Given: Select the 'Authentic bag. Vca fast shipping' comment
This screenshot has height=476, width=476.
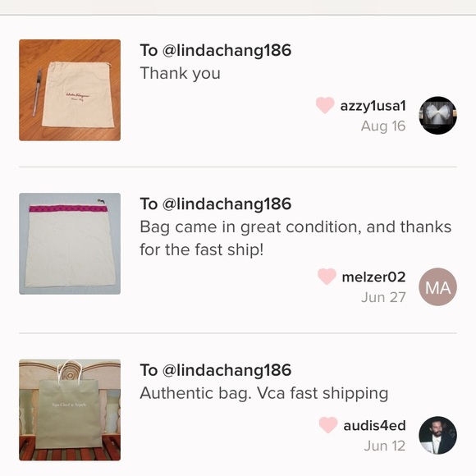Looking at the screenshot, I should pyautogui.click(x=264, y=394).
